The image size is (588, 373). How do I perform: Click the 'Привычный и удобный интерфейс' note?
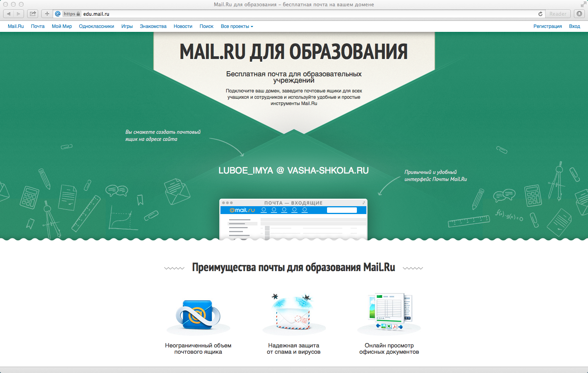click(435, 176)
